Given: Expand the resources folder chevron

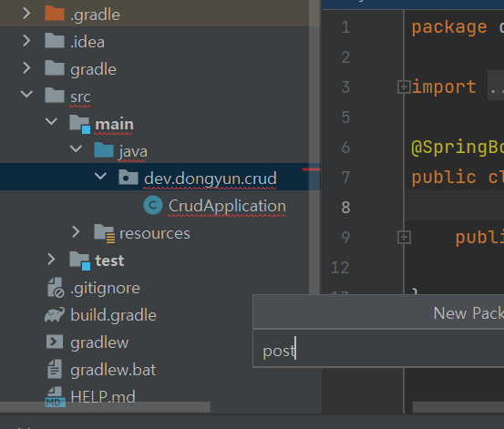Looking at the screenshot, I should [x=77, y=232].
